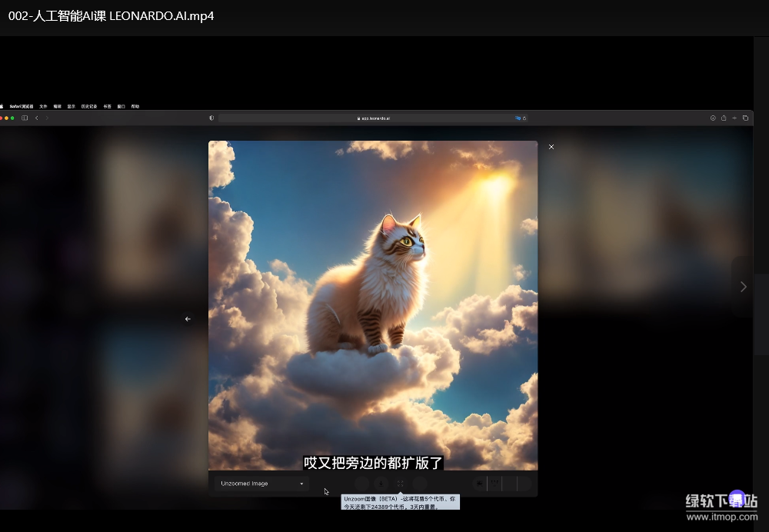Open the 历史记录 menu in menu bar
Screen dimensions: 769x532
(89, 106)
